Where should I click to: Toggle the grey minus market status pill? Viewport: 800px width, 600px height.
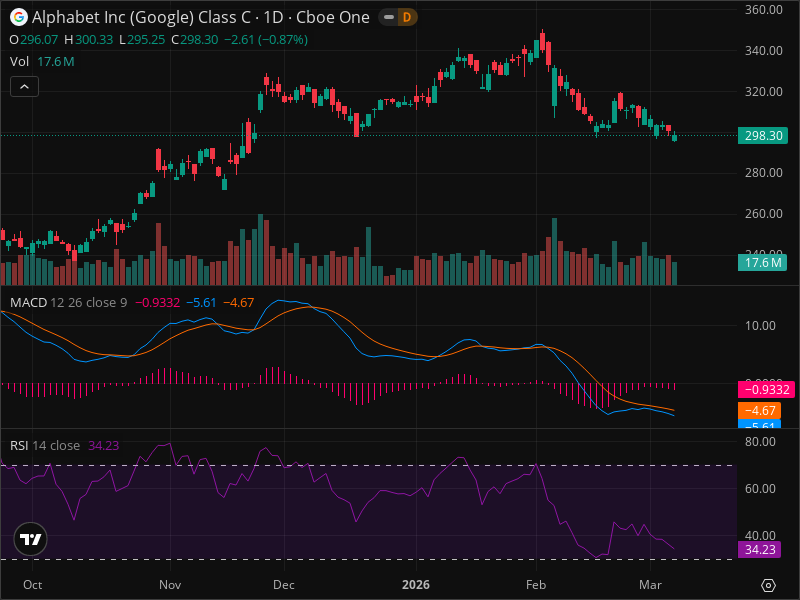click(389, 17)
